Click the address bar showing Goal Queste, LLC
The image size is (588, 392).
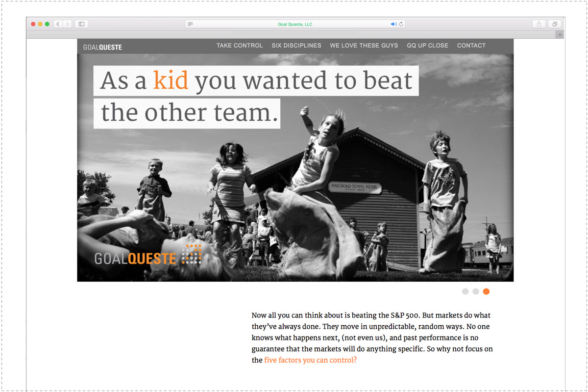tap(295, 24)
